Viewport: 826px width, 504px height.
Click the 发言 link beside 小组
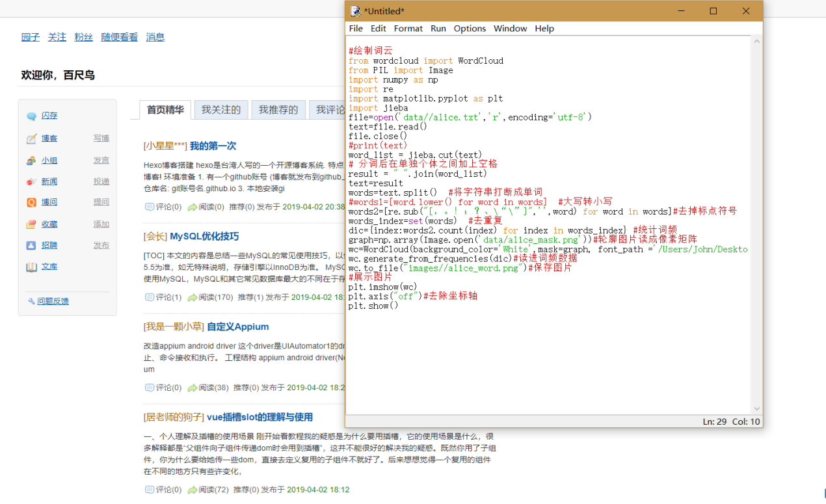tap(101, 161)
